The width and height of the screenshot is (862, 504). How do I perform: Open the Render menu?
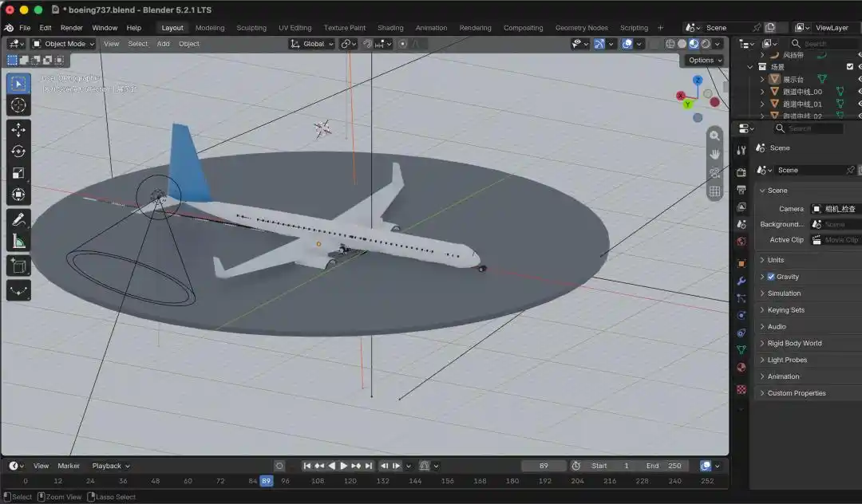(72, 27)
